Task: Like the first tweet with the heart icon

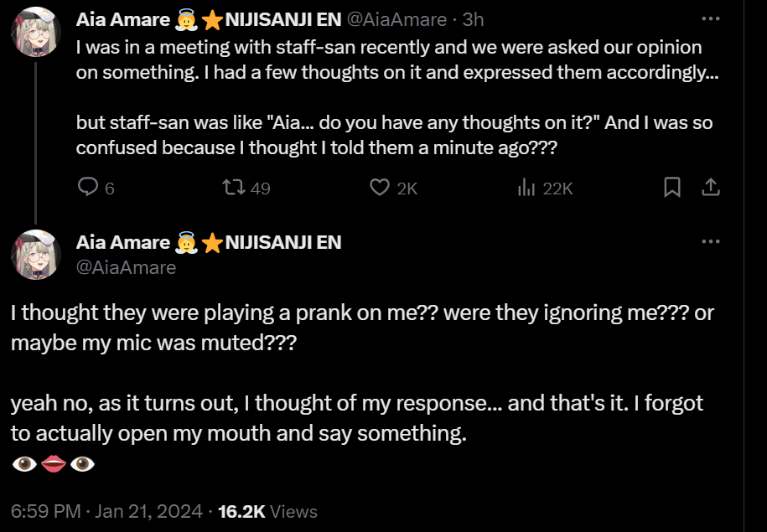Action: click(381, 188)
